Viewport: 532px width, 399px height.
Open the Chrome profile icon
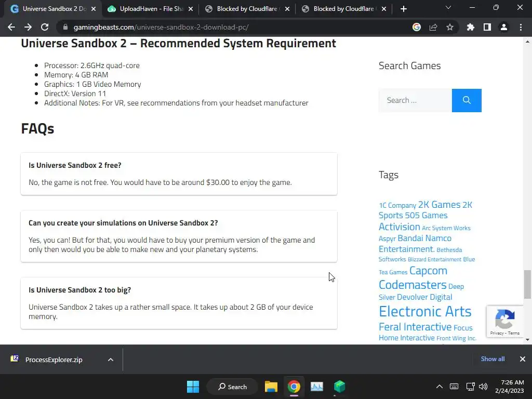click(x=504, y=27)
